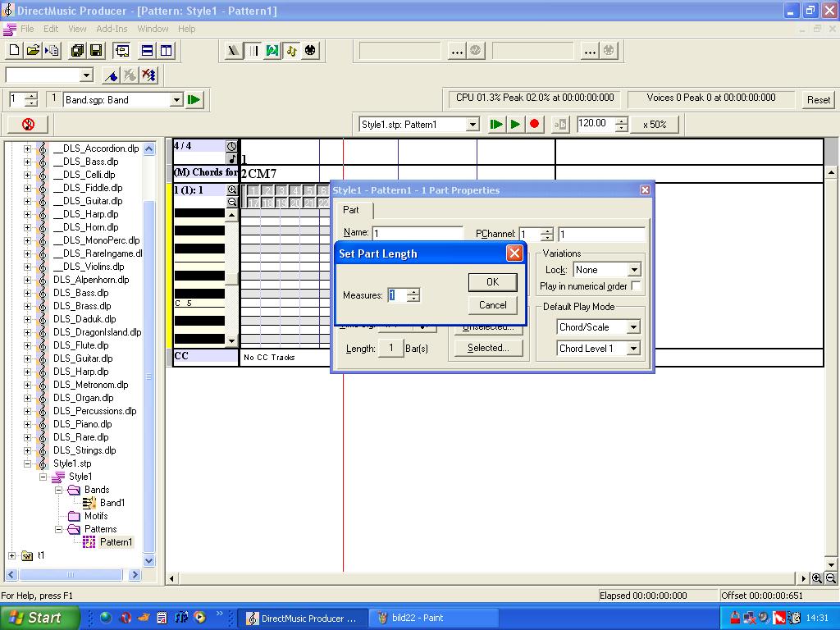This screenshot has height=630, width=840.
Task: Open the Chord/Scale play mode dropdown
Action: coord(633,327)
